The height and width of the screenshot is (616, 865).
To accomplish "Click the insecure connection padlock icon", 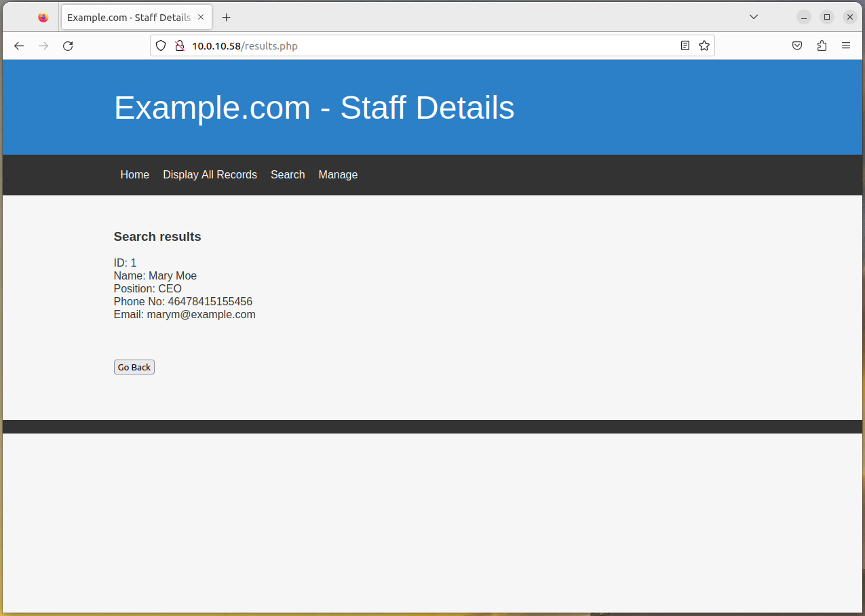I will pos(179,46).
